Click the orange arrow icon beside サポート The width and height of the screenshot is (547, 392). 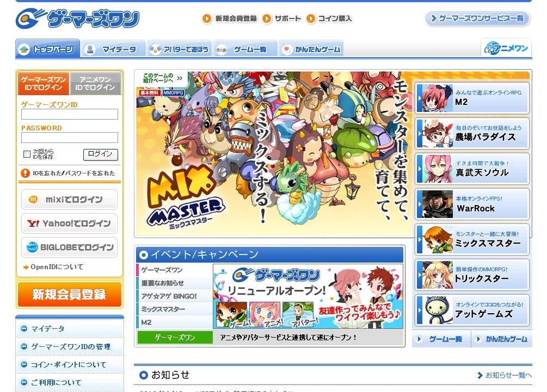[267, 18]
